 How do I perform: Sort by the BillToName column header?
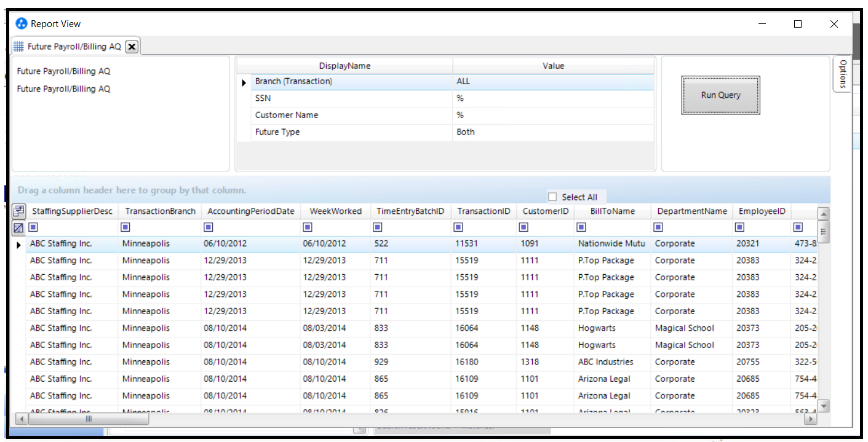point(612,211)
